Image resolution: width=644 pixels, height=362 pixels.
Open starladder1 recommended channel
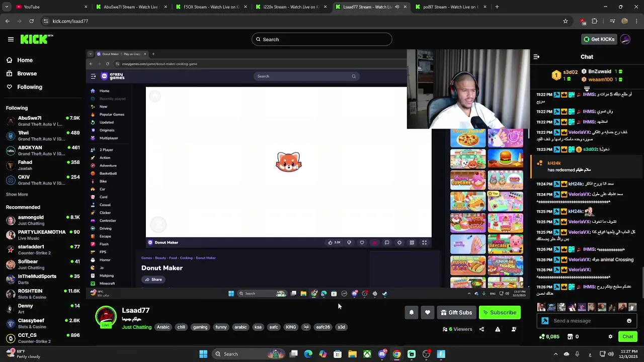(43, 250)
